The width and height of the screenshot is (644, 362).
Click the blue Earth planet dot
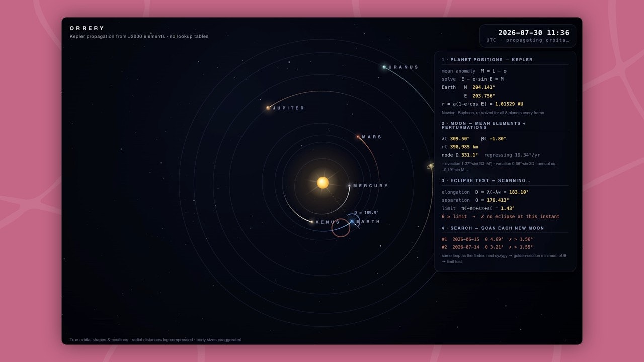[352, 221]
